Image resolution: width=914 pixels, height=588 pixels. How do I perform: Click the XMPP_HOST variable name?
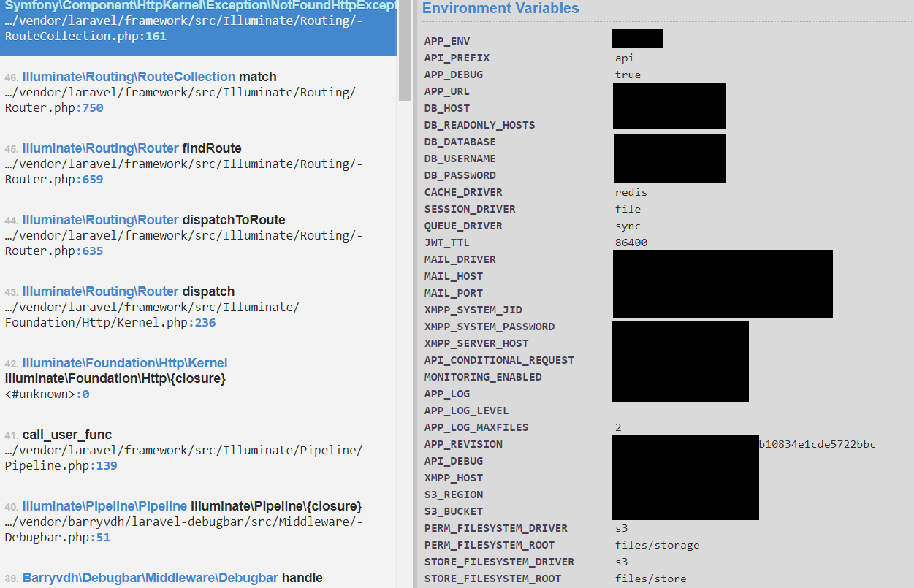pos(454,478)
